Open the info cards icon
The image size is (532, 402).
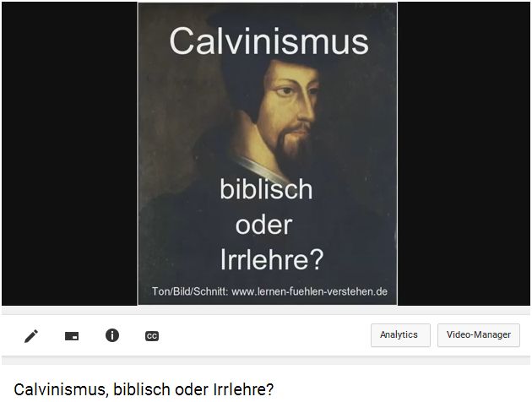pyautogui.click(x=112, y=335)
